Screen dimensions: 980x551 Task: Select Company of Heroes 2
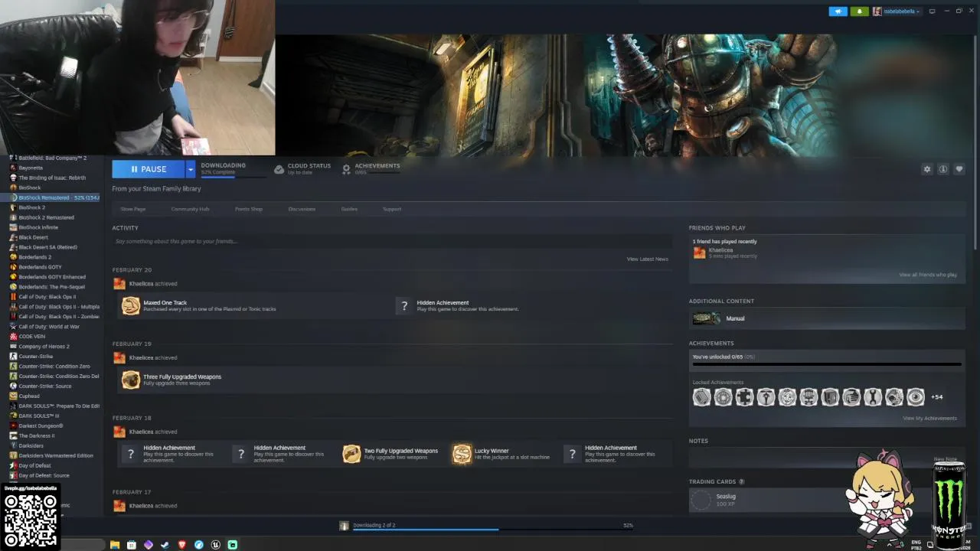(44, 347)
